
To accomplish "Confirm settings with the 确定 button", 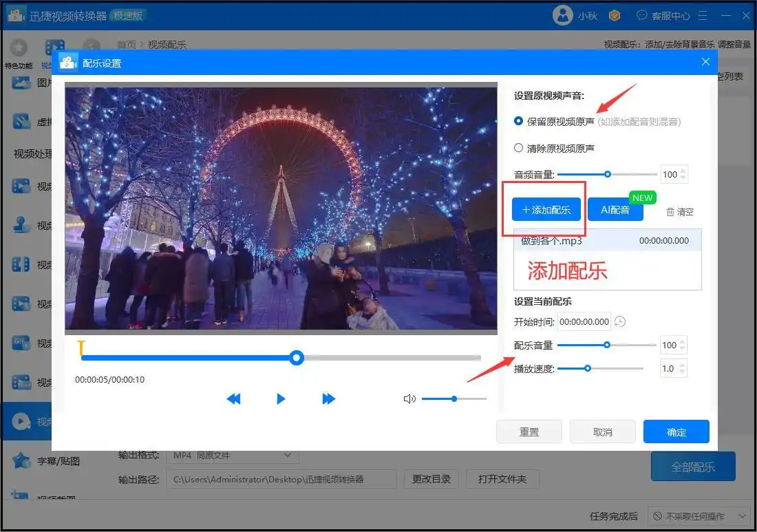I will [x=676, y=432].
